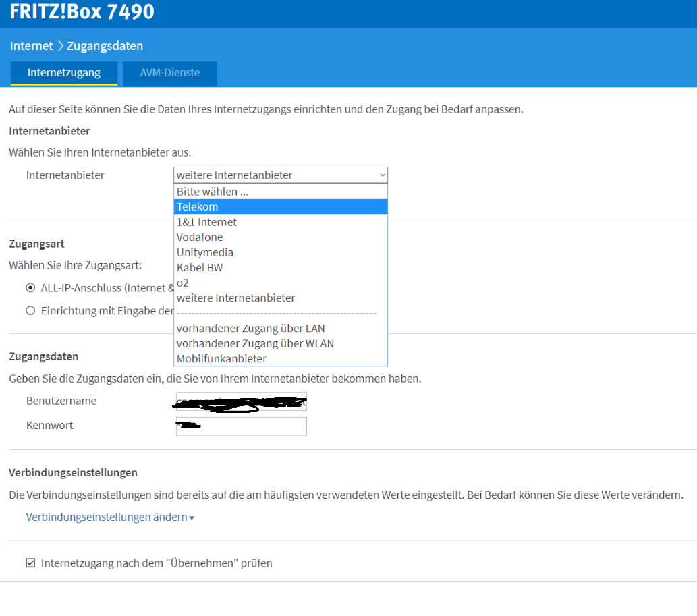Choose 'vorhandener Zugang über LAN'
Screen dimensions: 697x616
pos(281,328)
